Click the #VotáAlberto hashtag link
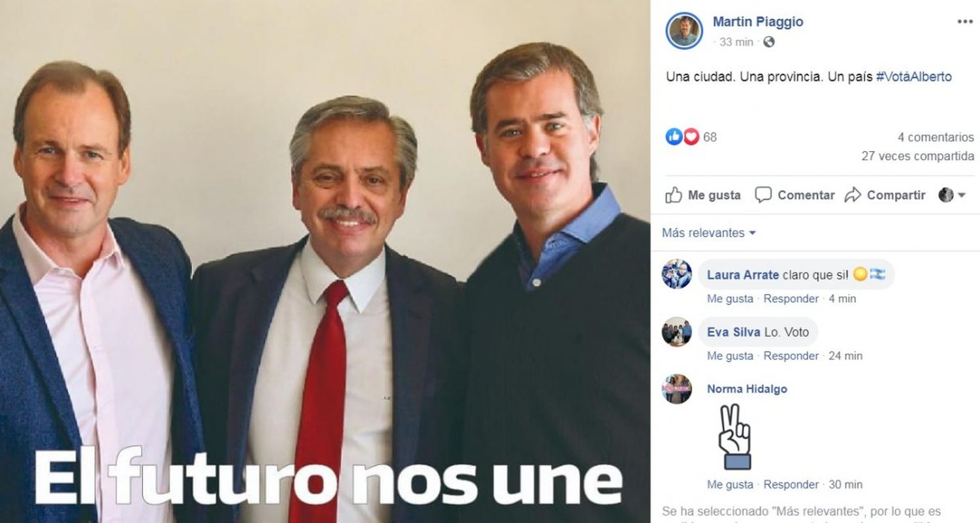 pos(913,76)
